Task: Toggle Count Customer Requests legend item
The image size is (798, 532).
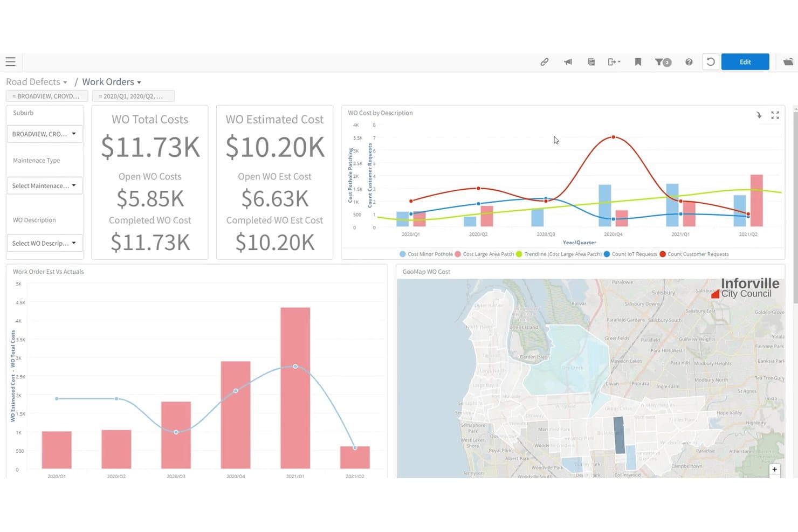Action: point(694,254)
